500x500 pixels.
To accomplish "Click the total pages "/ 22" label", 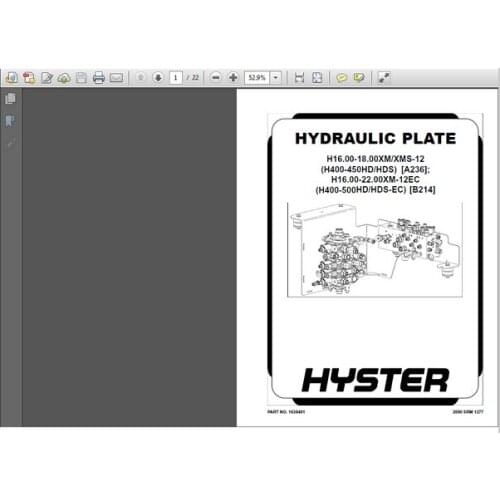I will click(193, 78).
